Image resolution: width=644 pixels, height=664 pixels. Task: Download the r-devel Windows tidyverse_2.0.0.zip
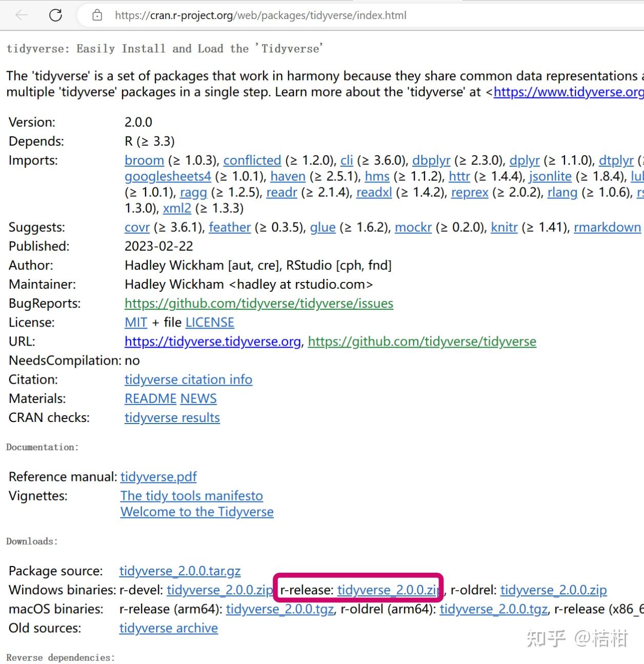pyautogui.click(x=219, y=590)
